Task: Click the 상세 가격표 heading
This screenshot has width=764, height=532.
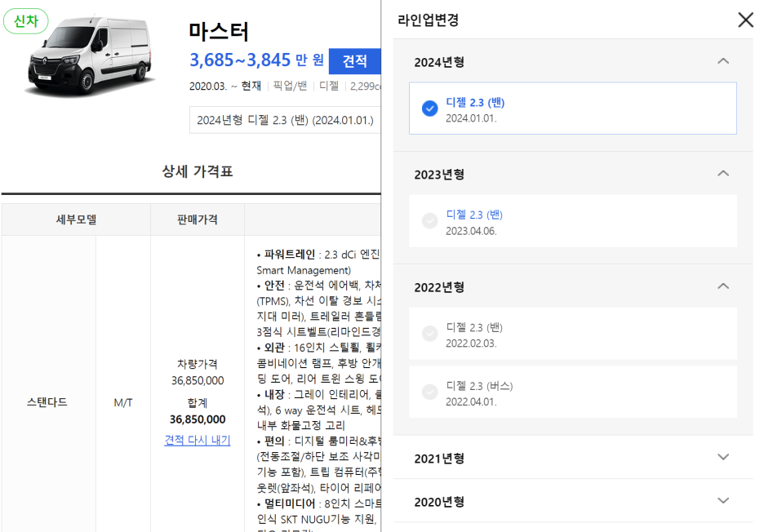Action: click(x=198, y=171)
